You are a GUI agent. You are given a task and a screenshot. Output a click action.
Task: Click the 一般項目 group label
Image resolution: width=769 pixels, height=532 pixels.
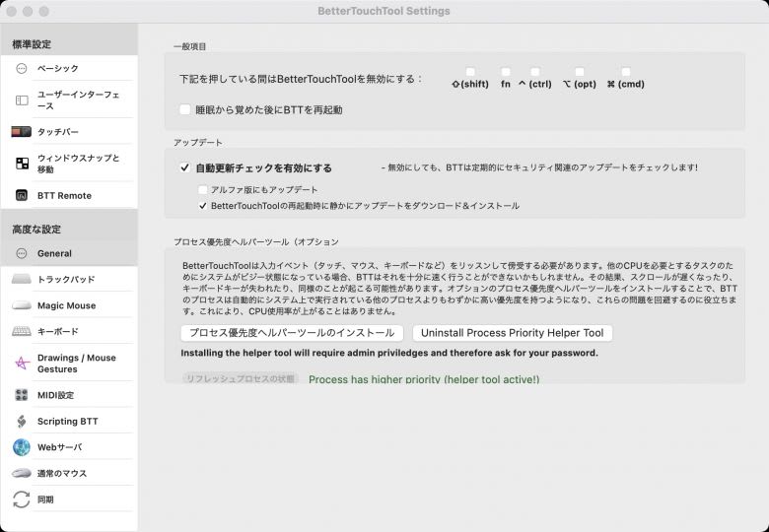[190, 46]
